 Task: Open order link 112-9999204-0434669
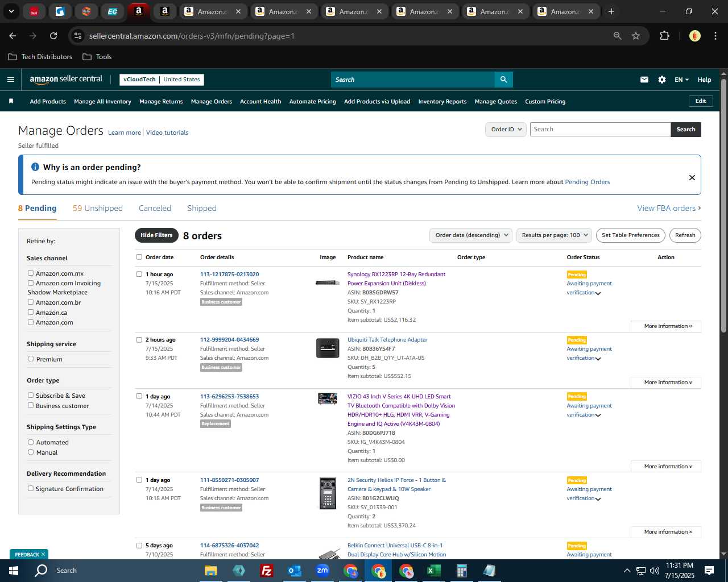229,340
